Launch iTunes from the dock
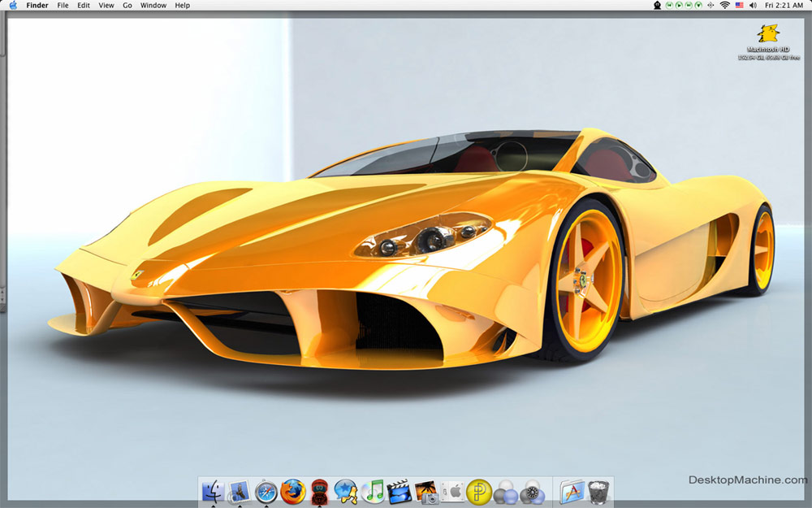The width and height of the screenshot is (812, 508). (373, 491)
